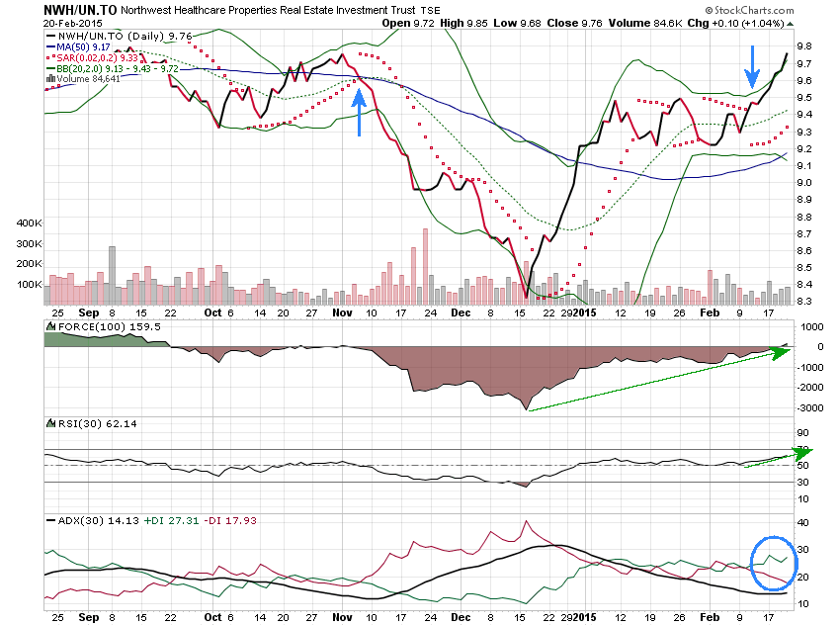
Task: Click the TSE exchange label
Action: click(x=430, y=11)
